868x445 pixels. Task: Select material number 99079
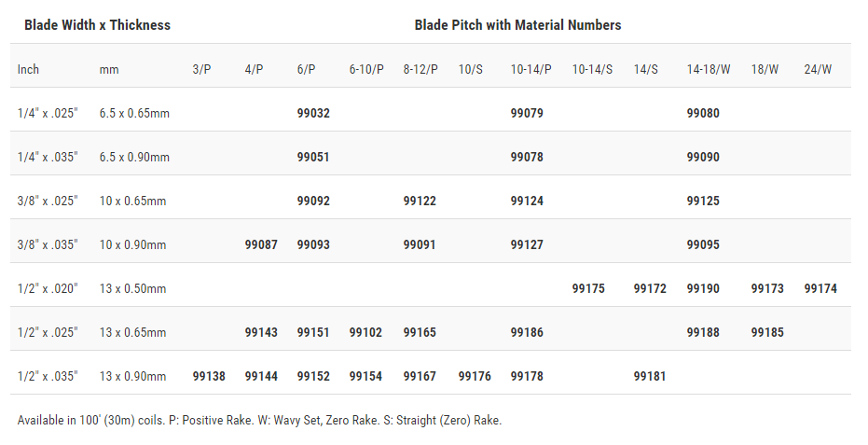pyautogui.click(x=527, y=113)
